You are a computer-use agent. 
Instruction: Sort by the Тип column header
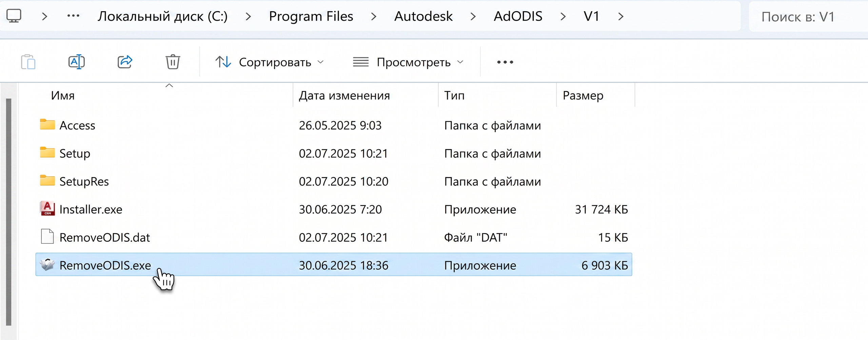pos(454,95)
